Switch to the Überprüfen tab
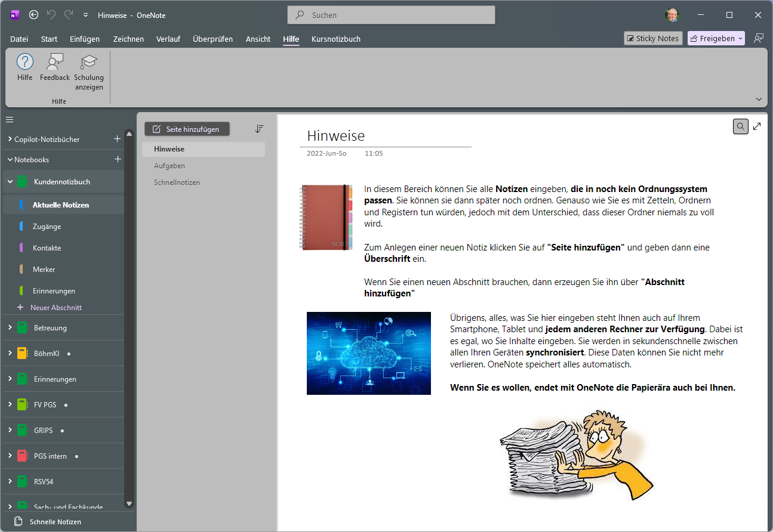This screenshot has width=773, height=532. pyautogui.click(x=213, y=39)
